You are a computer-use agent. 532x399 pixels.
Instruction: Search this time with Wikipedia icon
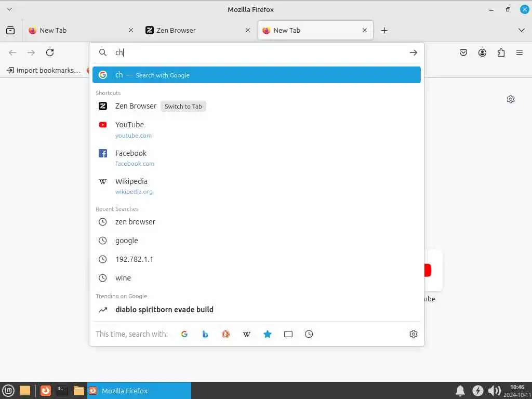click(x=247, y=334)
